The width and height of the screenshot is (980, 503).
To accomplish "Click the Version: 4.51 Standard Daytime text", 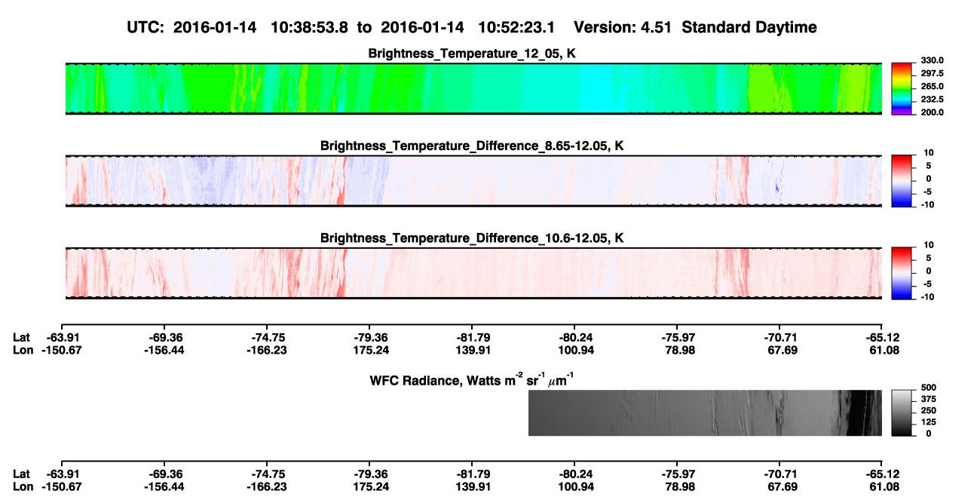I will tap(695, 27).
